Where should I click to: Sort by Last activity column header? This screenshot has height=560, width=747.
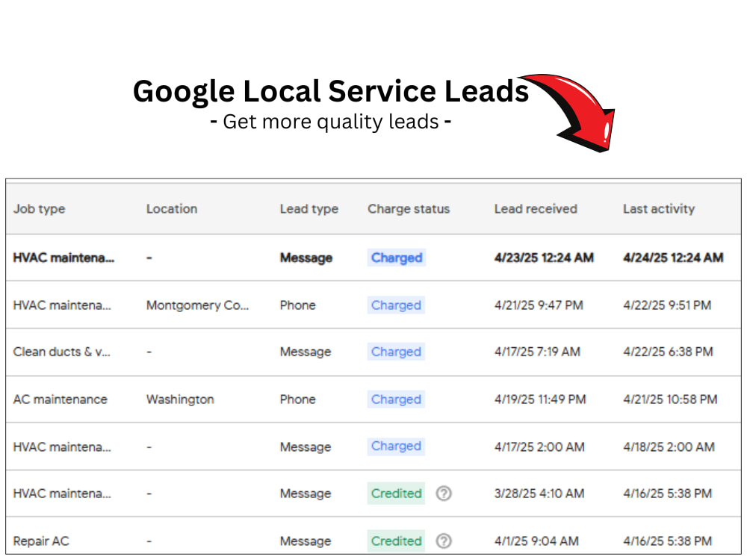(x=659, y=208)
